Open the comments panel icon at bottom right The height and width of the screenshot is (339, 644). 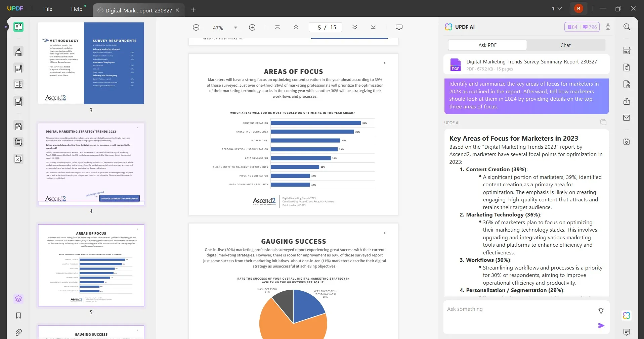click(x=627, y=332)
